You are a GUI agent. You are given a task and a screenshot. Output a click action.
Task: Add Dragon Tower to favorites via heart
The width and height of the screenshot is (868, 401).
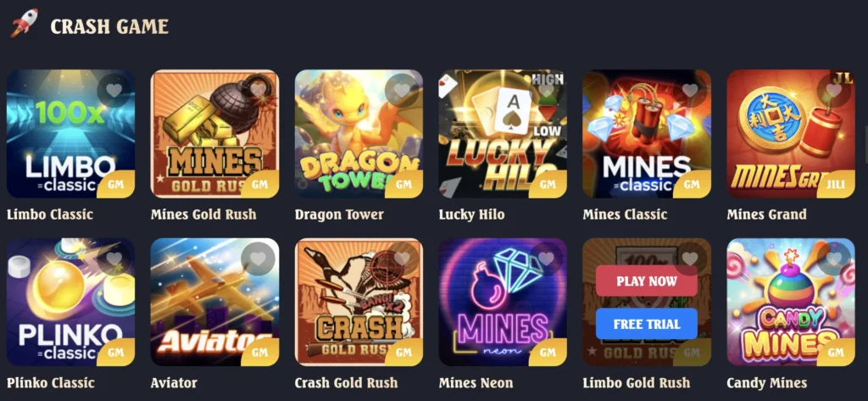[x=402, y=90]
